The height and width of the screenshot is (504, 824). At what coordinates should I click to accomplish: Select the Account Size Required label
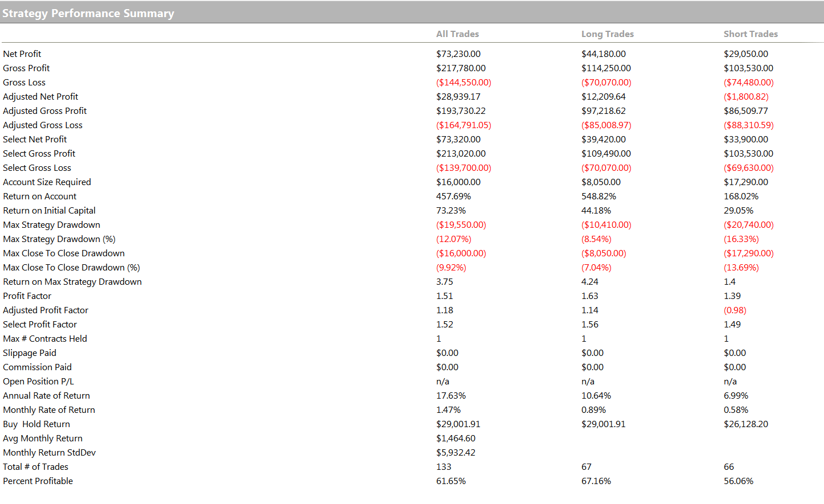[47, 182]
